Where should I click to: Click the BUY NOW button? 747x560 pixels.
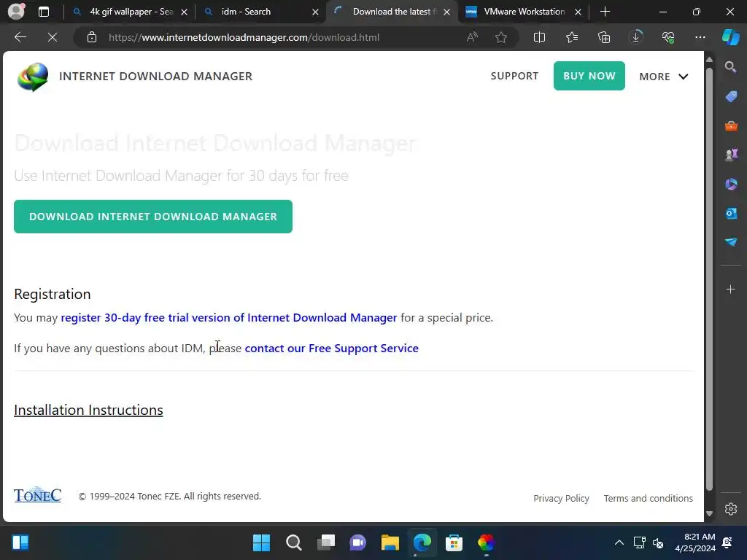pyautogui.click(x=589, y=76)
